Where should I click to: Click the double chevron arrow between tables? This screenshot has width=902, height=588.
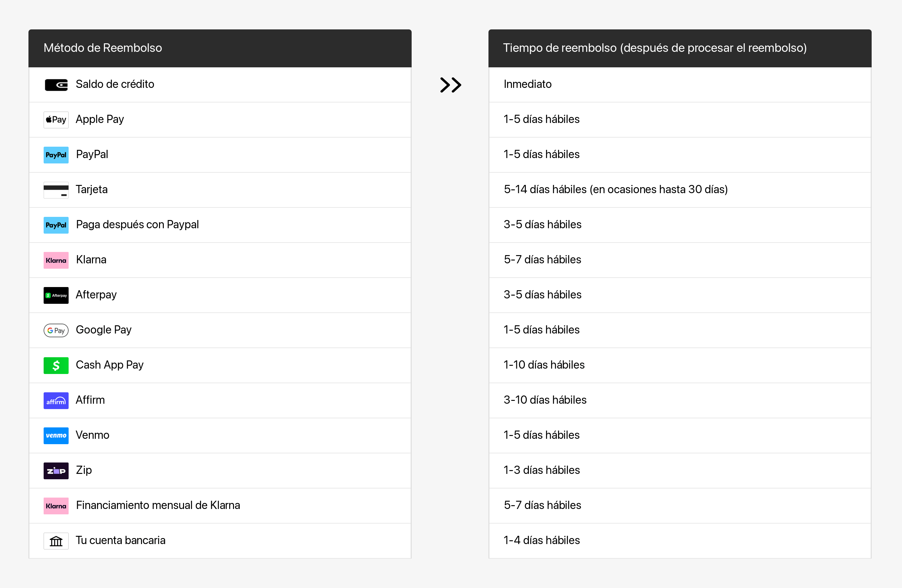point(450,85)
